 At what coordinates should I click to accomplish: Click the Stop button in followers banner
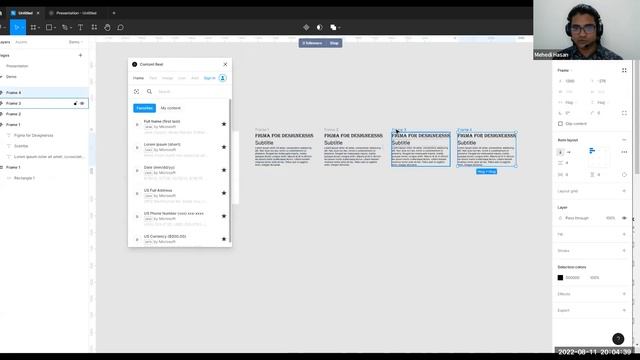click(334, 43)
